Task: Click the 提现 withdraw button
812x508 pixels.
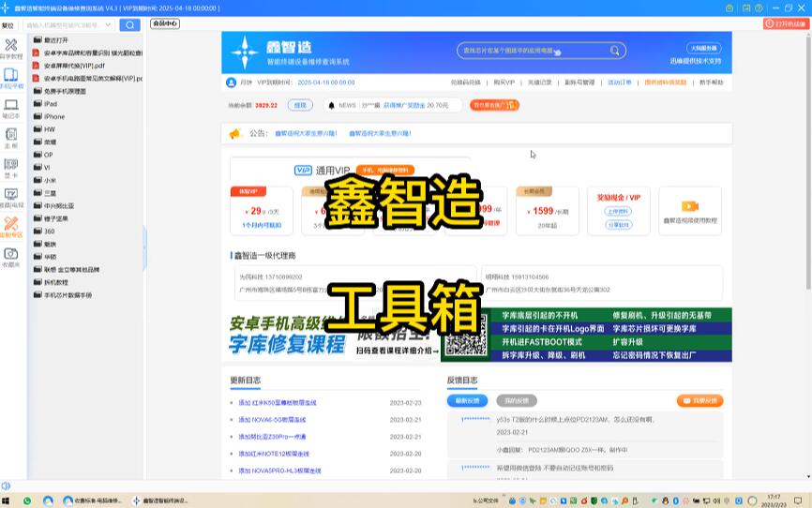Action: [x=298, y=106]
